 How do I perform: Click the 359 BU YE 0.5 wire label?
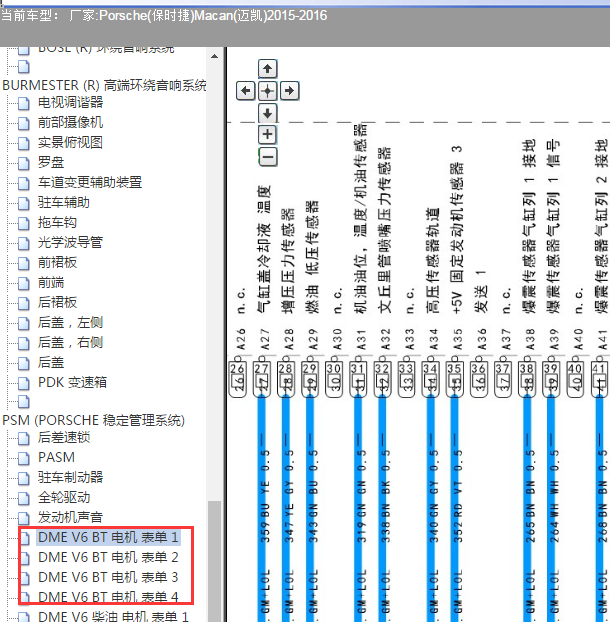click(x=265, y=496)
